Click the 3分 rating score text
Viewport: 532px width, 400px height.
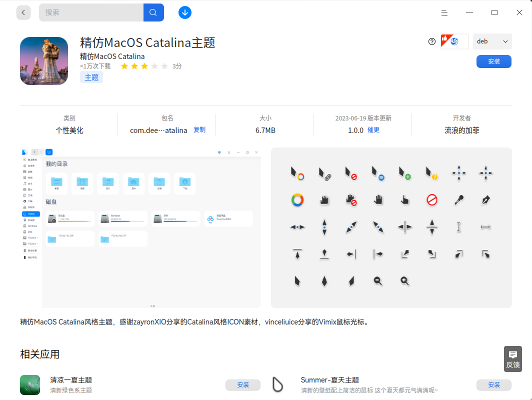pos(177,66)
